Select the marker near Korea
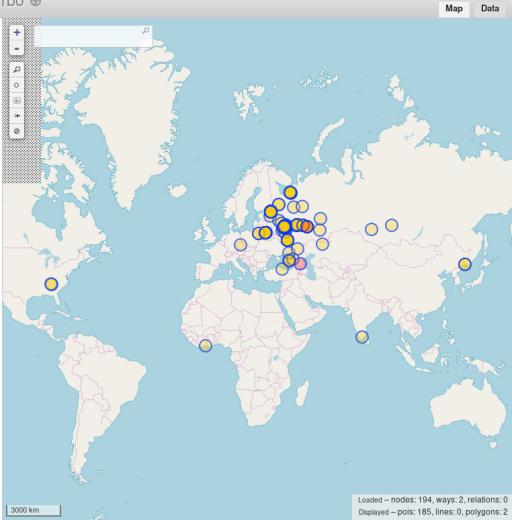 click(465, 264)
